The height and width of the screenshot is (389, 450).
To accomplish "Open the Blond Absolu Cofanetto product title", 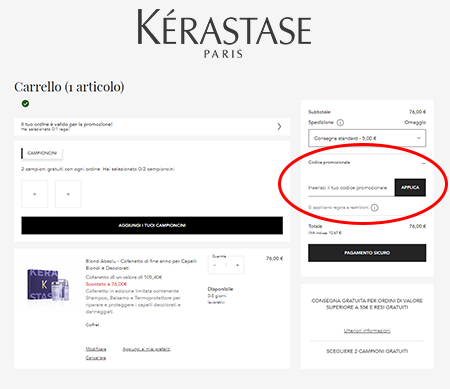I will (141, 264).
